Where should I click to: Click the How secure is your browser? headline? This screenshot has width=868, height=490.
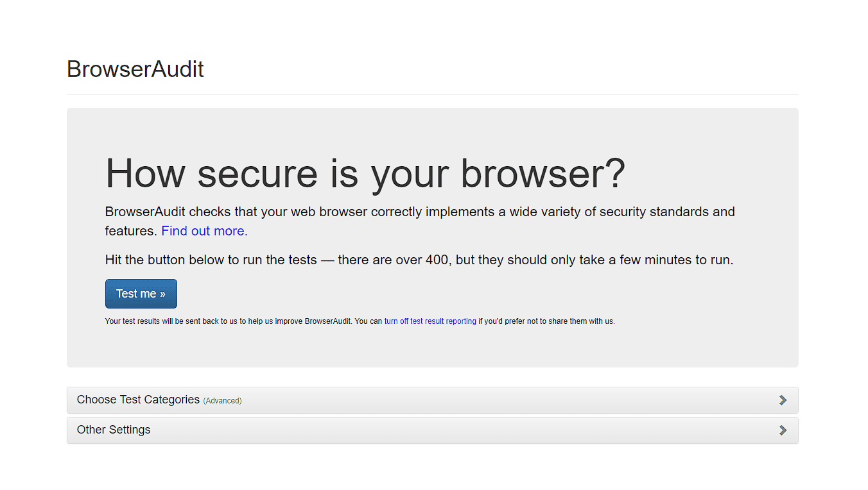pyautogui.click(x=365, y=173)
